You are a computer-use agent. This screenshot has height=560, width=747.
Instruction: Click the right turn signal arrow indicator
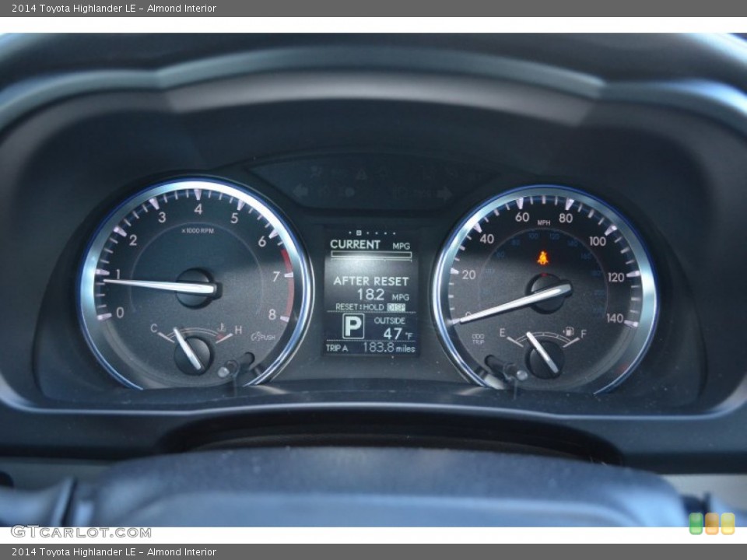pyautogui.click(x=444, y=193)
